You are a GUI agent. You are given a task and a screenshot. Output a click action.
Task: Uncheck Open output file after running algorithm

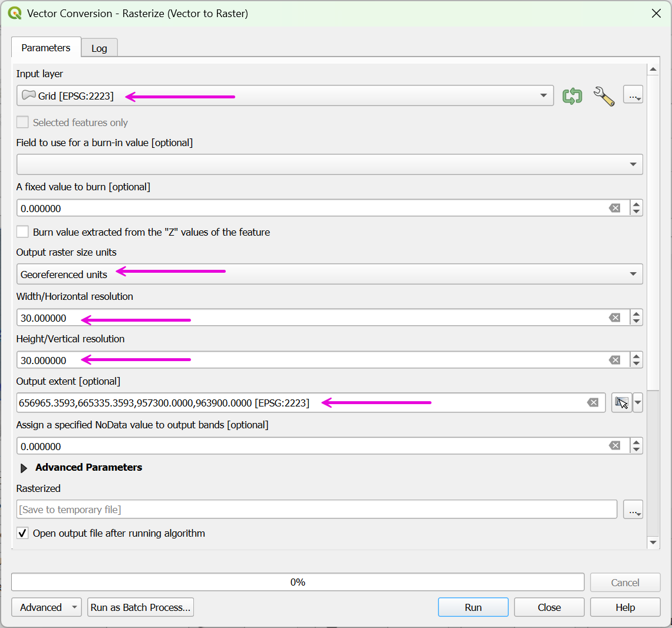tap(22, 533)
